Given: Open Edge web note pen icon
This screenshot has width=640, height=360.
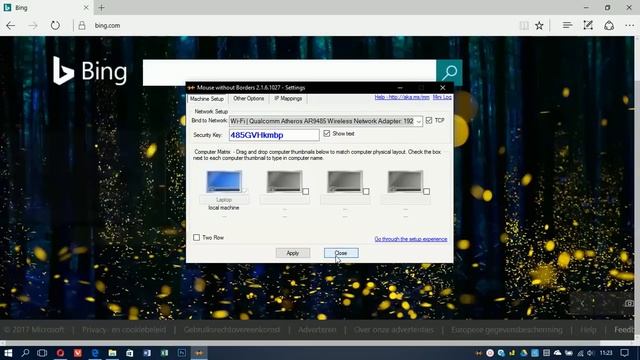Looking at the screenshot, I should point(588,26).
